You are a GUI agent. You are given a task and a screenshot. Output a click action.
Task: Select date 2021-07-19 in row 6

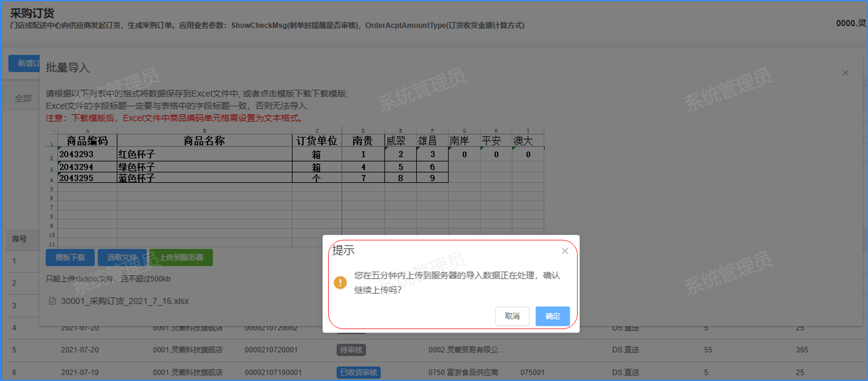pos(80,373)
